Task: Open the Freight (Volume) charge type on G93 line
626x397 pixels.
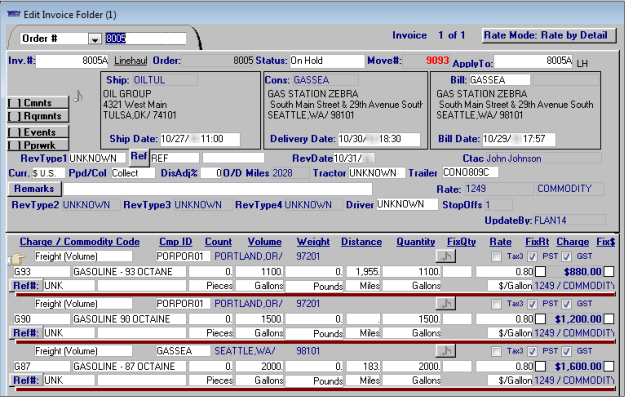Action: tap(83, 256)
